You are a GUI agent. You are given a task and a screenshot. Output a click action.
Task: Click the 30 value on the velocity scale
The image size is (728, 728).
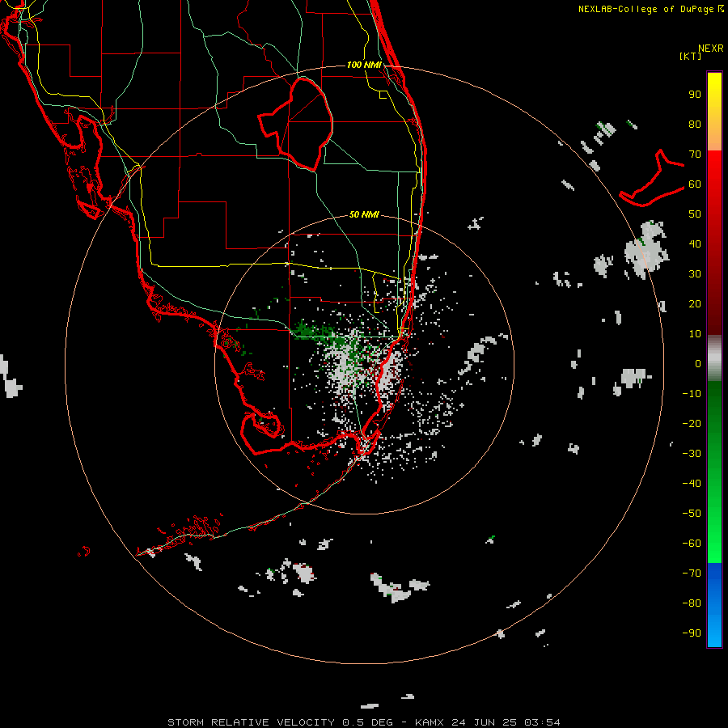tap(695, 274)
